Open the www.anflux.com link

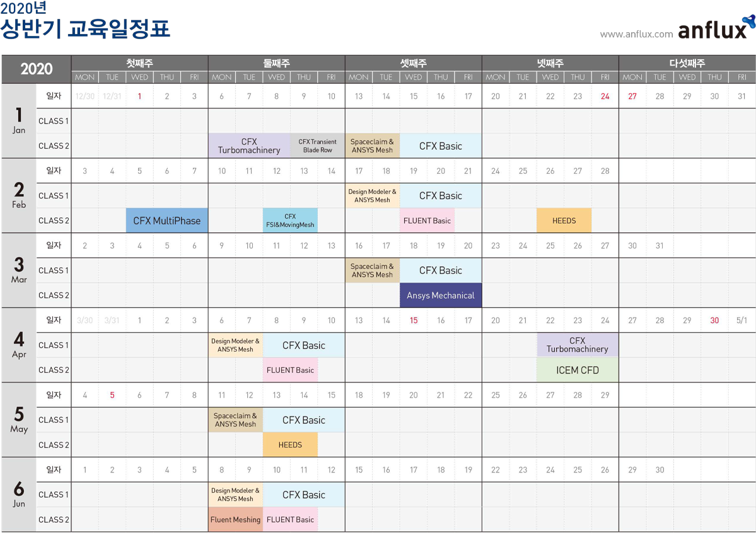tap(636, 34)
